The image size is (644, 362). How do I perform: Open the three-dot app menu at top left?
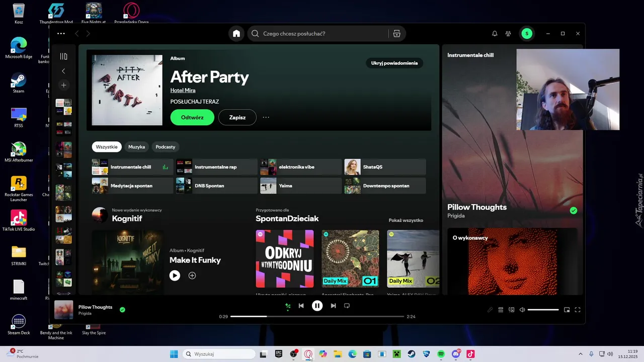pyautogui.click(x=61, y=34)
